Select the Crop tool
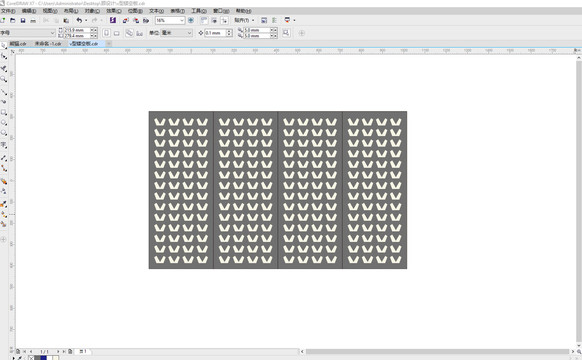The height and width of the screenshot is (360, 582). point(4,68)
